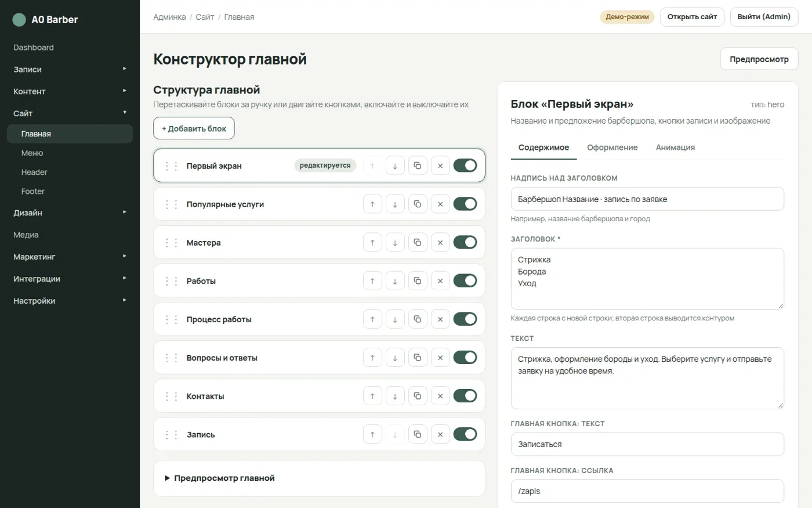The height and width of the screenshot is (508, 812).
Task: Open the Анимация tab
Action: (675, 147)
